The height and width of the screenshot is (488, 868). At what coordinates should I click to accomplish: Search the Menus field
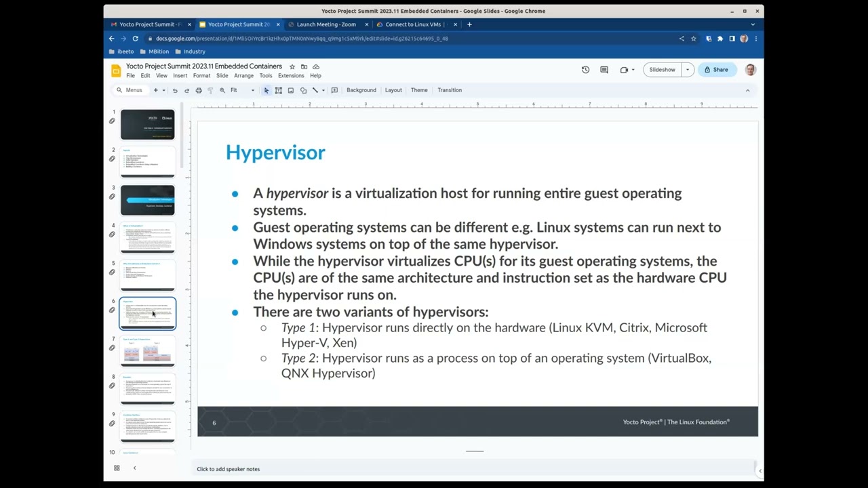(130, 90)
